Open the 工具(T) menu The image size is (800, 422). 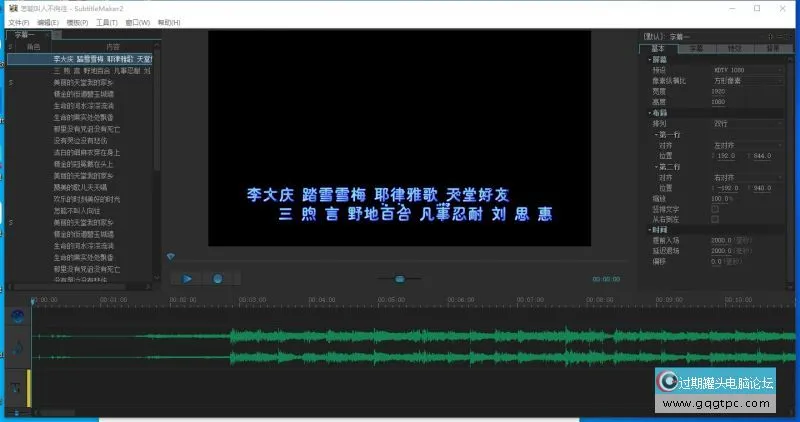(107, 22)
